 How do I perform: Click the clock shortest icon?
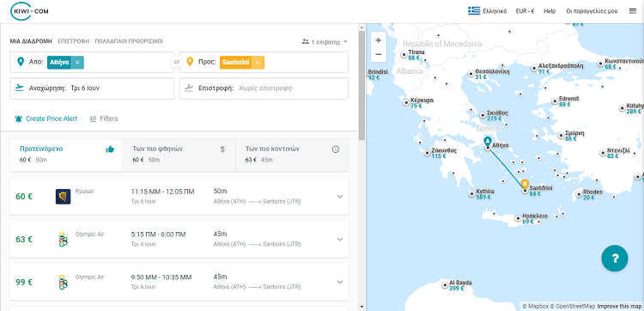point(336,149)
